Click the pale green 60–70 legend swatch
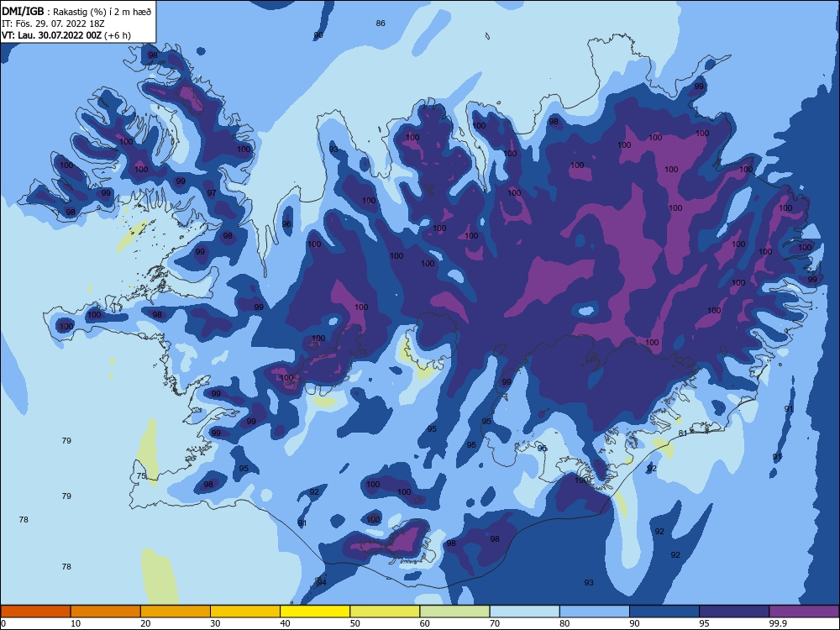 [454, 612]
